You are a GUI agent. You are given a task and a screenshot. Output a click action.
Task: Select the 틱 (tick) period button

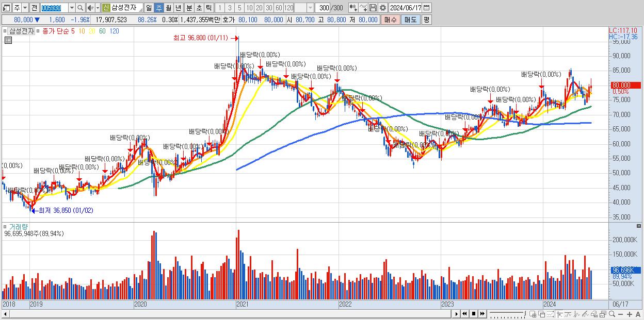[x=208, y=8]
